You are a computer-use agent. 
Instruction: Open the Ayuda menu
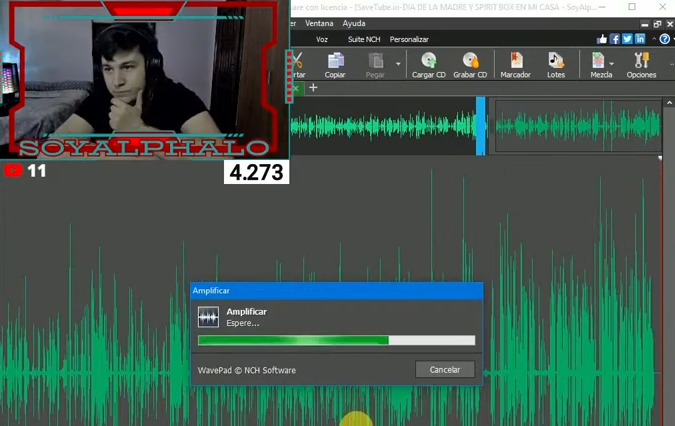coord(354,24)
